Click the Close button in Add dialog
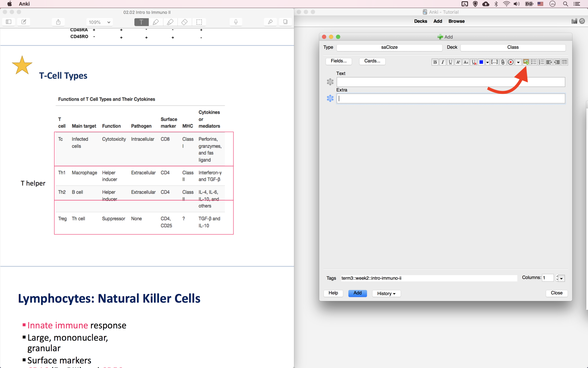This screenshot has width=588, height=368. coord(556,293)
